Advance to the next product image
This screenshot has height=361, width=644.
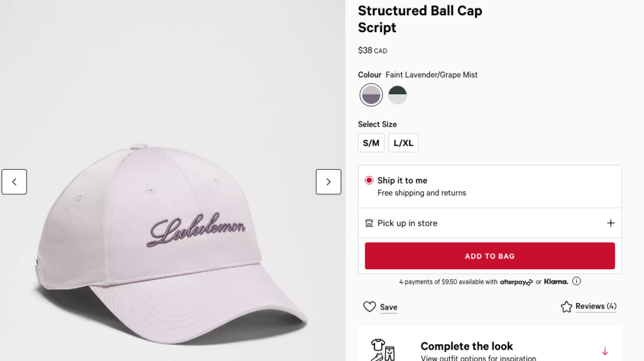[328, 182]
